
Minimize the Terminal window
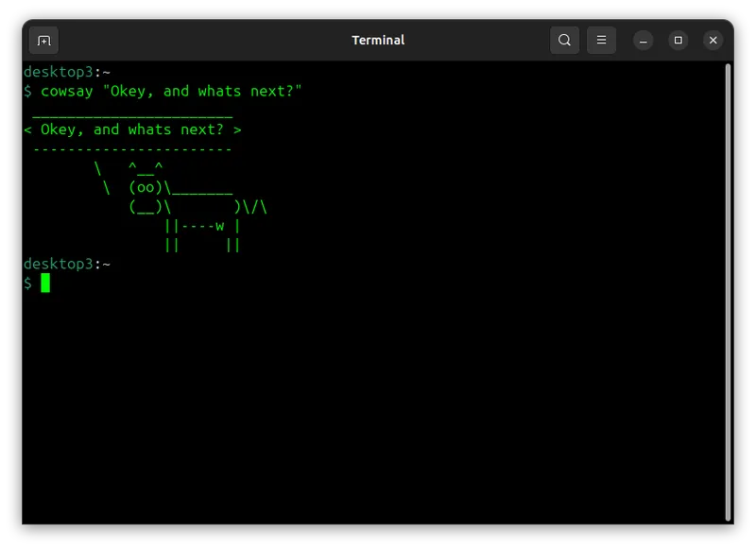[643, 41]
